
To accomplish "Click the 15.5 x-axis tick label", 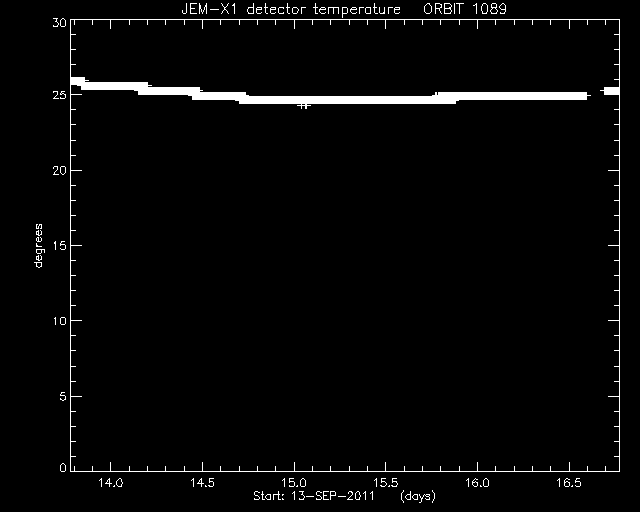I will (x=386, y=483).
